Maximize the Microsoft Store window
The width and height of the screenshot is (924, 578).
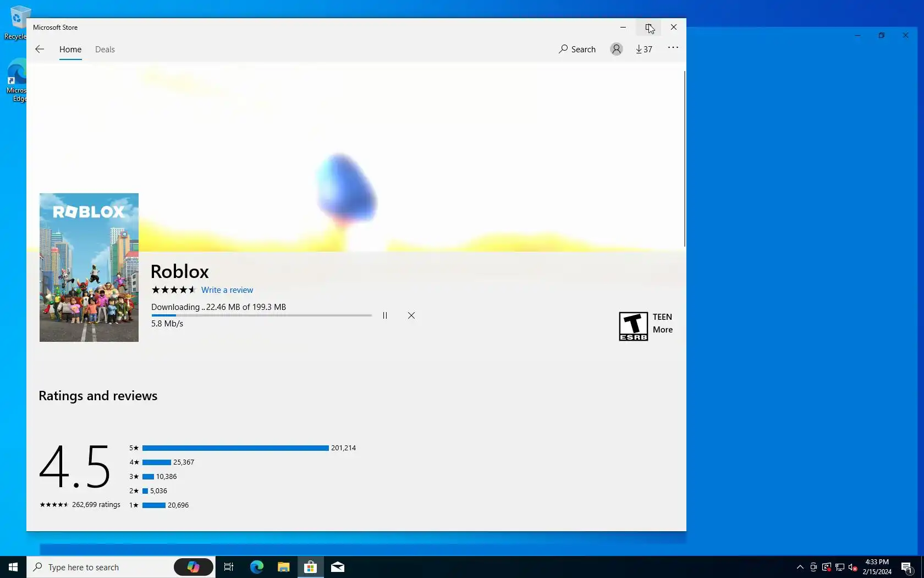[x=648, y=27]
